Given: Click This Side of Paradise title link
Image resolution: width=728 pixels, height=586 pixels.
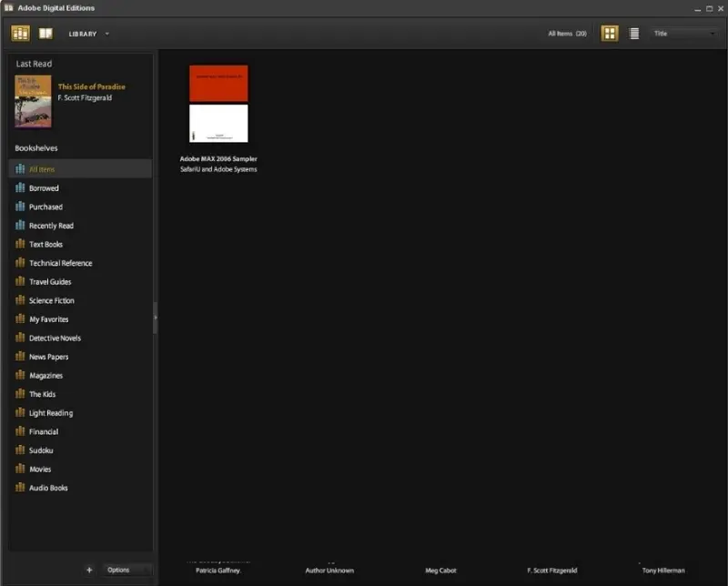Looking at the screenshot, I should tap(92, 86).
